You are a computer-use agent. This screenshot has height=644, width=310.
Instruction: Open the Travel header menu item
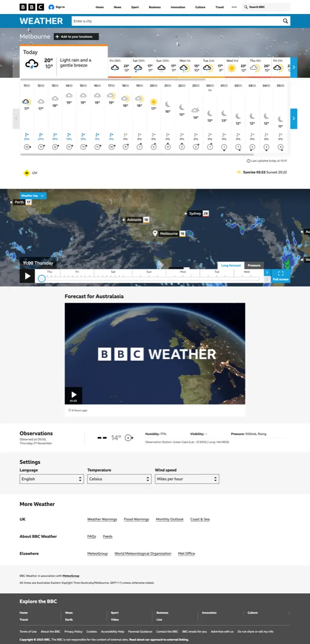tap(219, 8)
